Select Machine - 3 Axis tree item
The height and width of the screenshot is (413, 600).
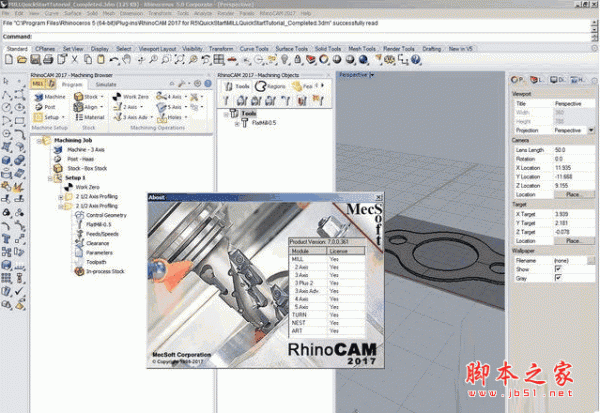tap(86, 150)
